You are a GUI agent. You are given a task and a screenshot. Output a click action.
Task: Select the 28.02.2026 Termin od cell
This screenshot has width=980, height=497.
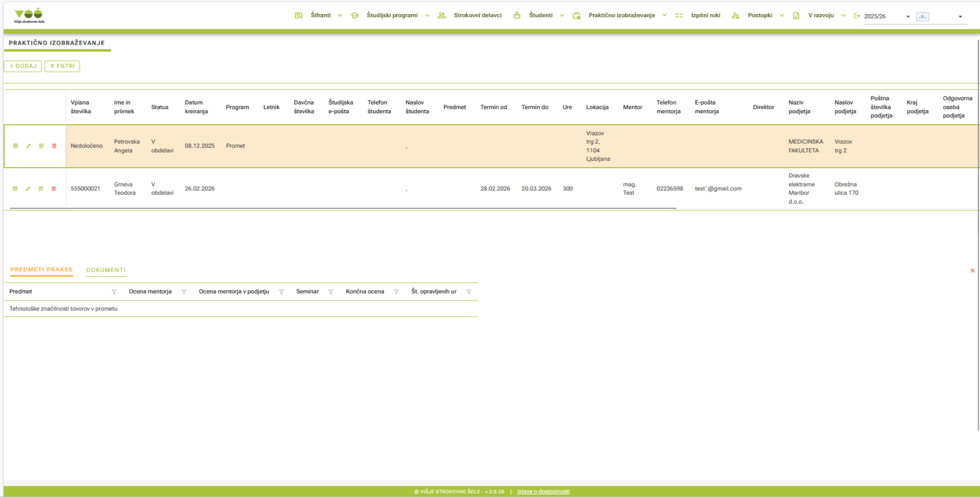tap(495, 189)
